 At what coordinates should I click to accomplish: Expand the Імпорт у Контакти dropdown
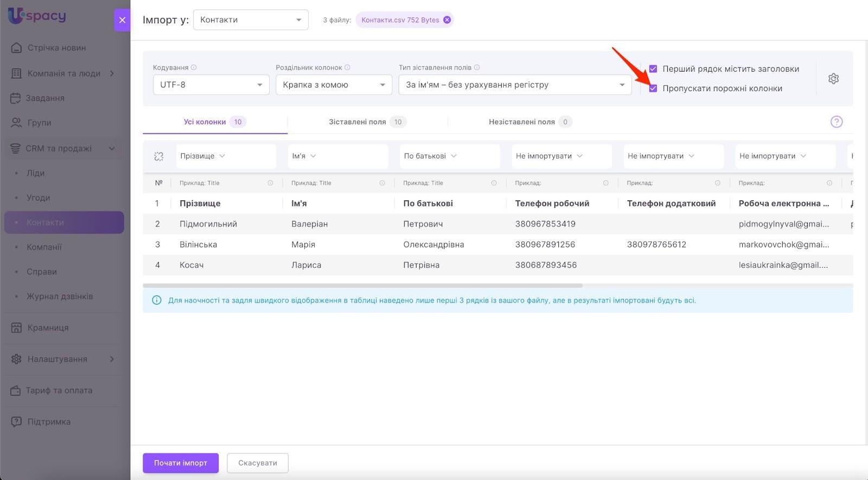[251, 20]
